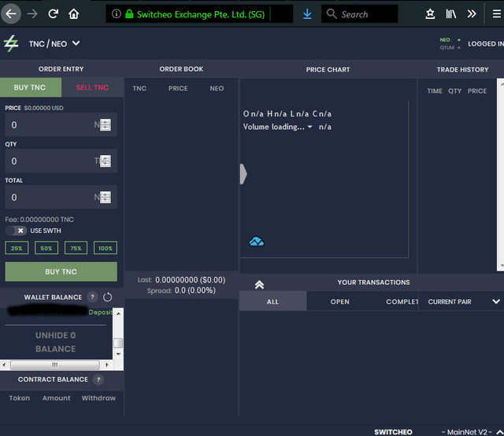This screenshot has height=436, width=504.
Task: Click NEO network indicator
Action: (450, 40)
